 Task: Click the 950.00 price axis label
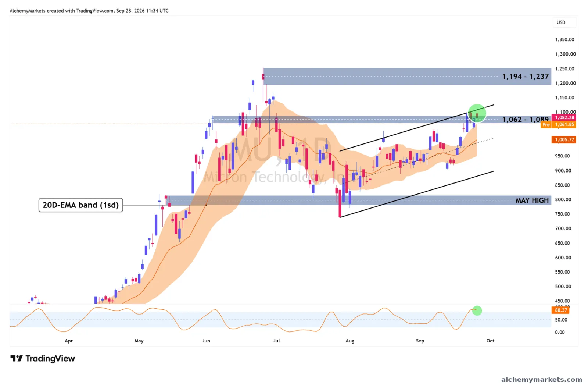click(563, 156)
